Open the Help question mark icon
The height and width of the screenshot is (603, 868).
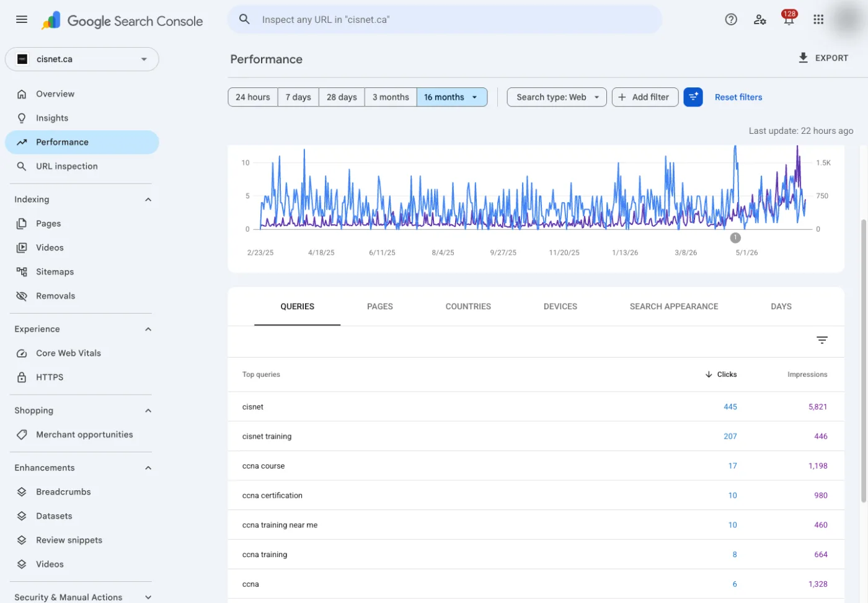731,19
